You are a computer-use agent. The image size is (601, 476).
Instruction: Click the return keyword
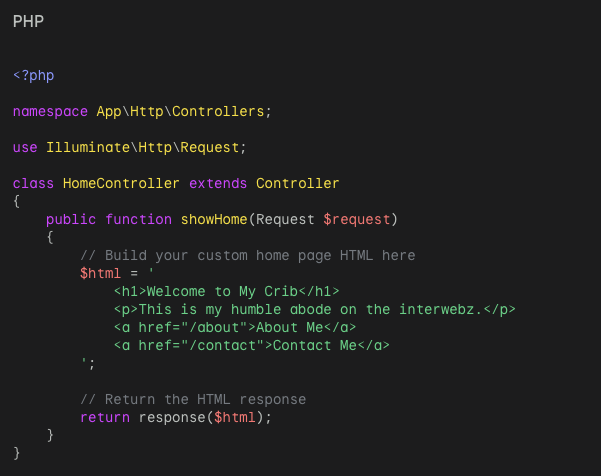(105, 418)
